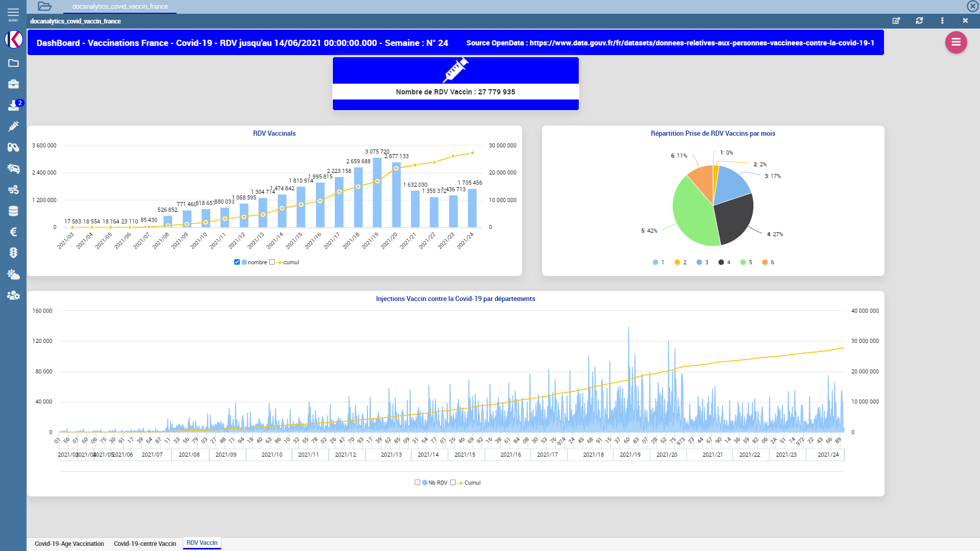Select the weather cloud-sun icon in the sidebar
The height and width of the screenshot is (551, 980).
coord(13,274)
